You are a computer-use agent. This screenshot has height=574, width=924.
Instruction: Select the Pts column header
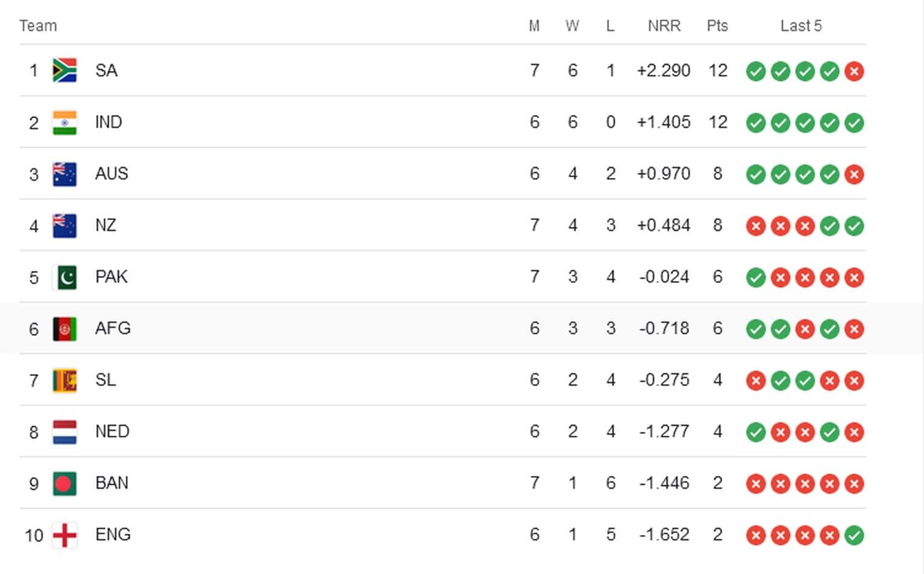point(717,26)
